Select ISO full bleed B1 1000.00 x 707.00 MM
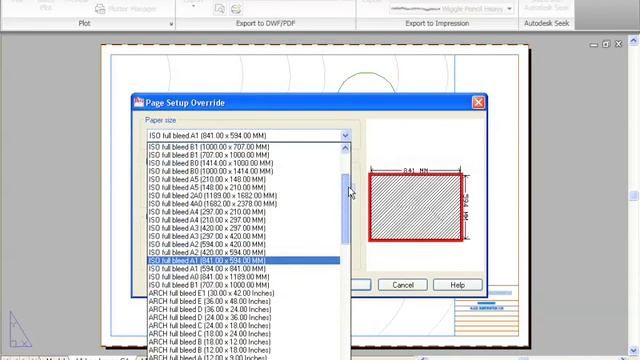 [x=244, y=147]
